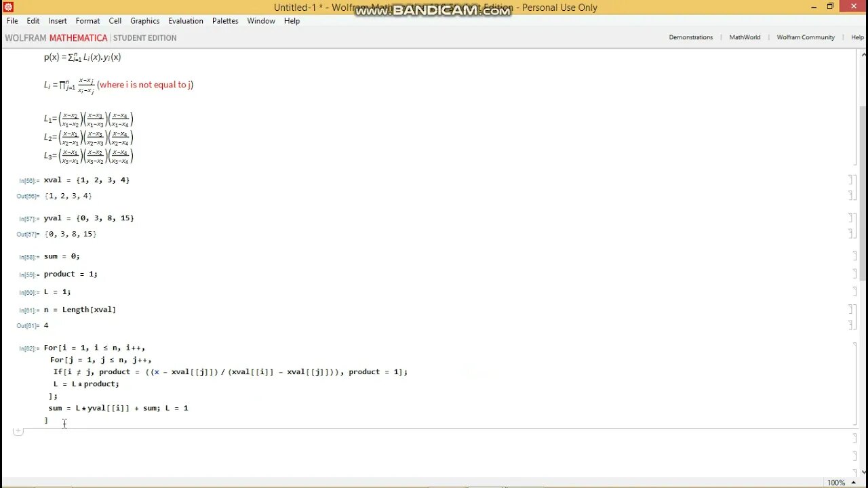
Task: Select the cell bracket for product = 1
Action: (854, 274)
